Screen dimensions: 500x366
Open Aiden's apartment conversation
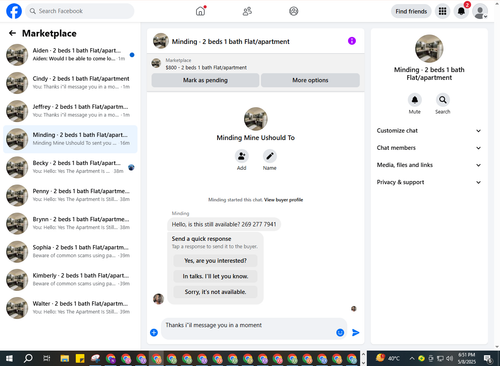coord(70,55)
